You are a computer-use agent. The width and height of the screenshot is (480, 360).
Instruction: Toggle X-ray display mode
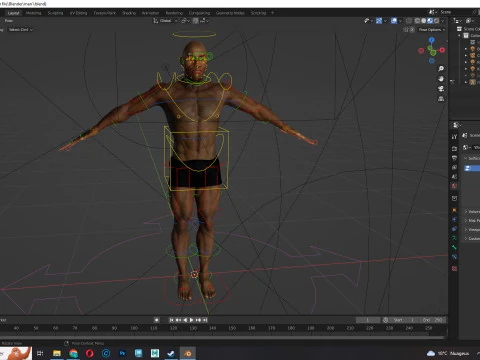[x=409, y=21]
